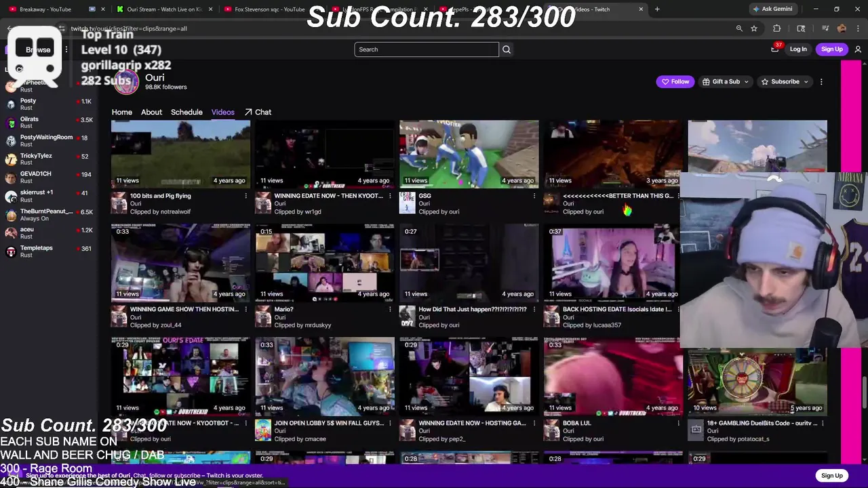Click the DayZ box art beside 'How Did That Just happen'
Viewport: 868px width, 488px height.
[407, 316]
